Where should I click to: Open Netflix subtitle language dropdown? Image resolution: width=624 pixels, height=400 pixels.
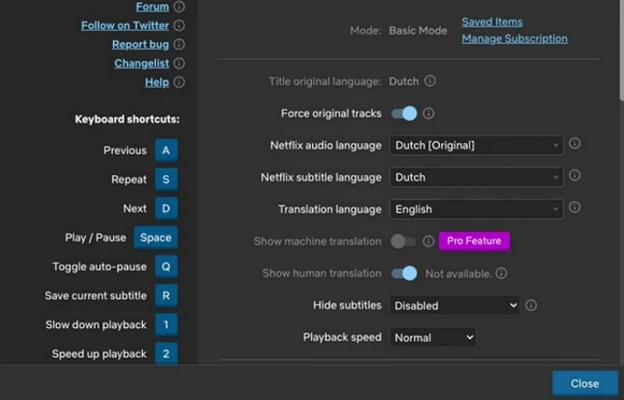pos(476,177)
